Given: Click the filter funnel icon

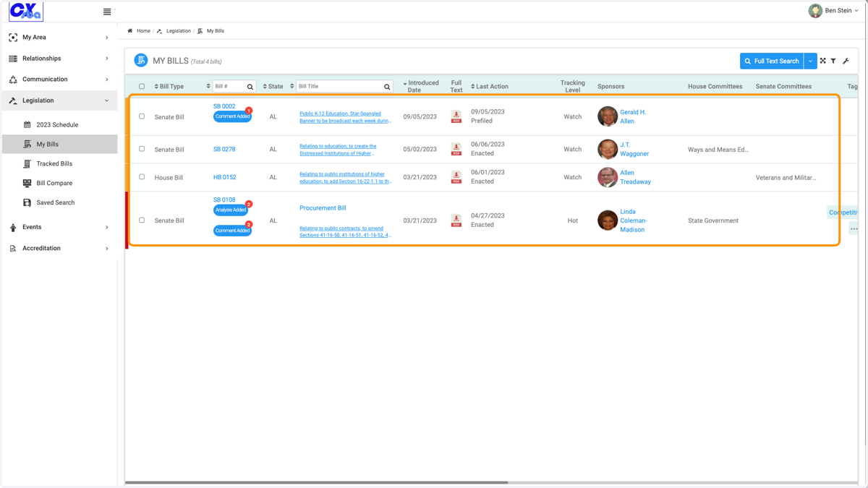Looking at the screenshot, I should (833, 61).
